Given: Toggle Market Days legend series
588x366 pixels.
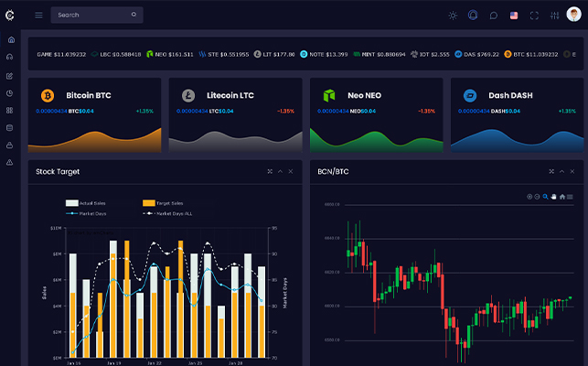Looking at the screenshot, I should tap(86, 213).
